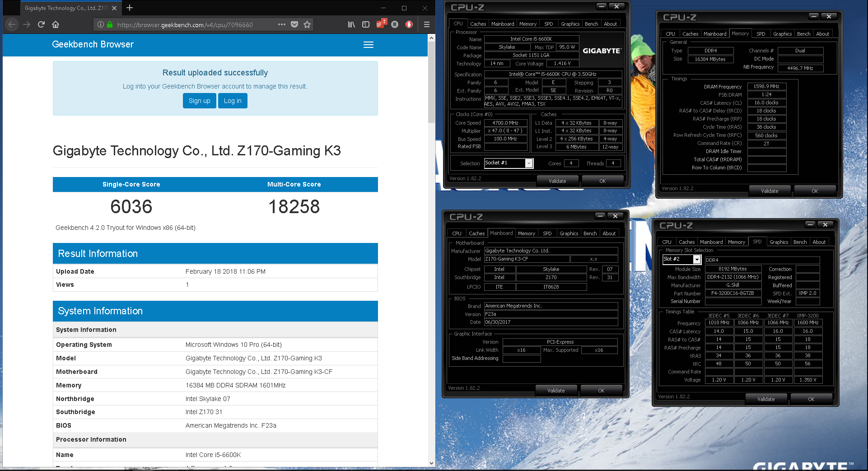This screenshot has width=868, height=471.
Task: Open Firefox hamburger application menu
Action: click(x=426, y=24)
